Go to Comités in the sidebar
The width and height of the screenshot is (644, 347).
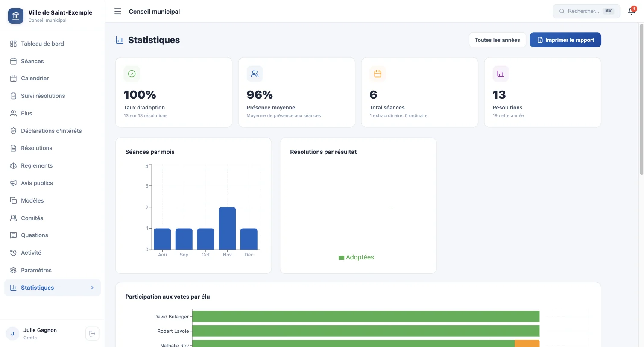click(x=53, y=218)
